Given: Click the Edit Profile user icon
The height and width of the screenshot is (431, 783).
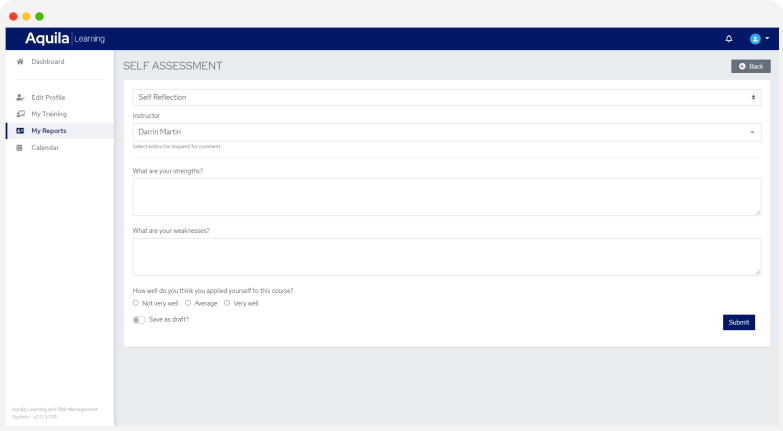Looking at the screenshot, I should [20, 97].
